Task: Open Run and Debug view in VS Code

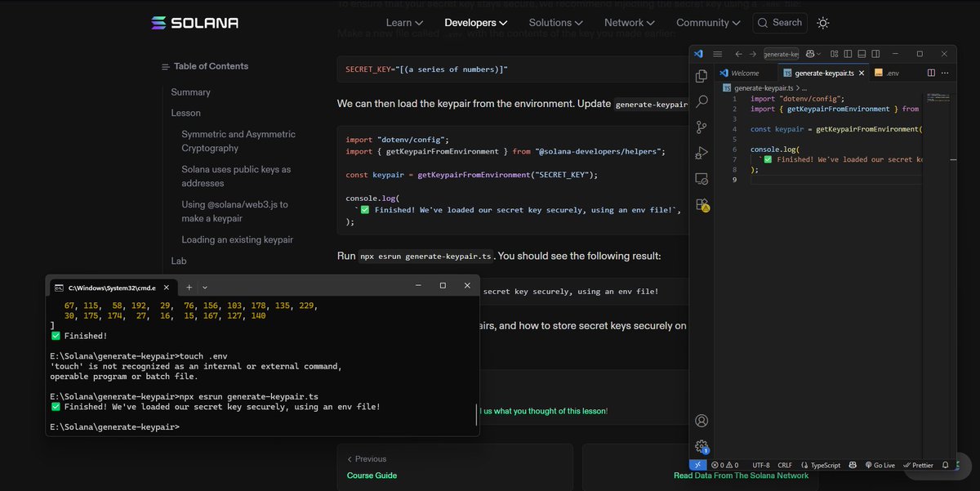Action: [x=701, y=153]
